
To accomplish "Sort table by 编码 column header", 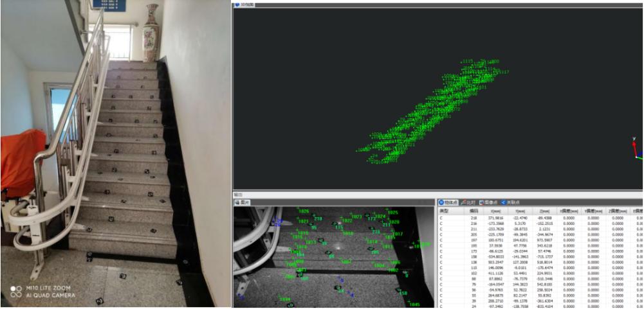I will (x=474, y=210).
